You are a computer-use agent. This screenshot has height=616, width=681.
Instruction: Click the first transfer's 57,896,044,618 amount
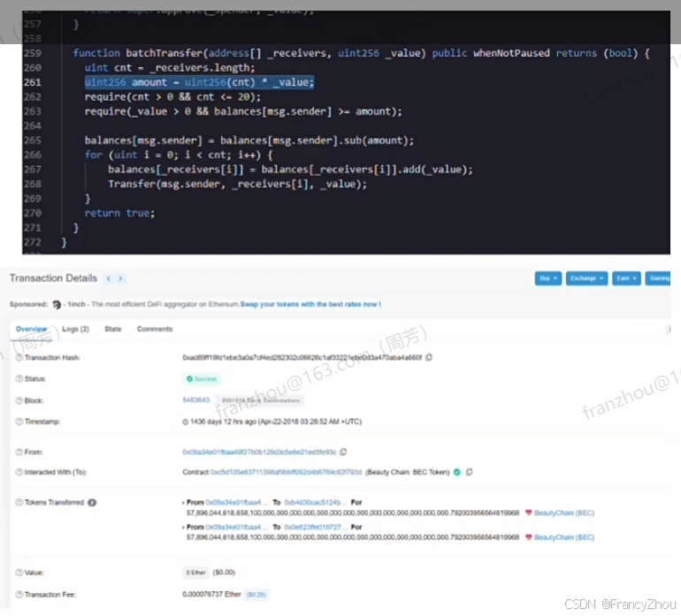(x=353, y=513)
